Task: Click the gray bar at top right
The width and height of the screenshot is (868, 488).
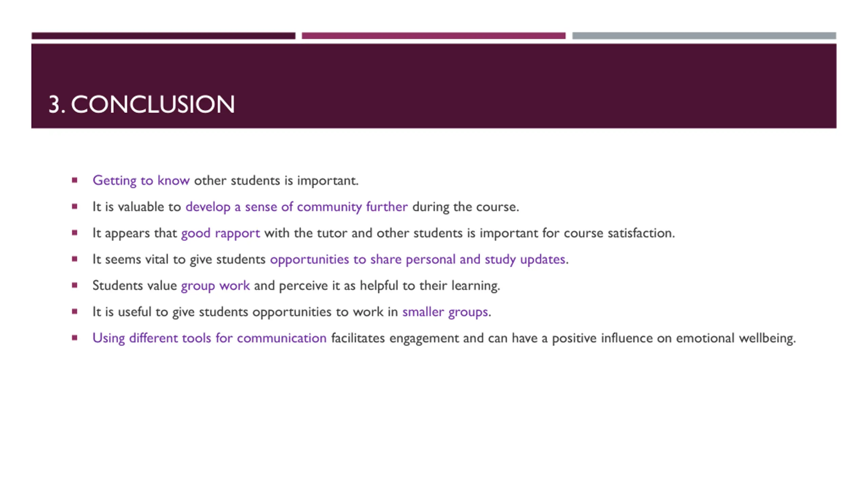Action: pyautogui.click(x=704, y=36)
